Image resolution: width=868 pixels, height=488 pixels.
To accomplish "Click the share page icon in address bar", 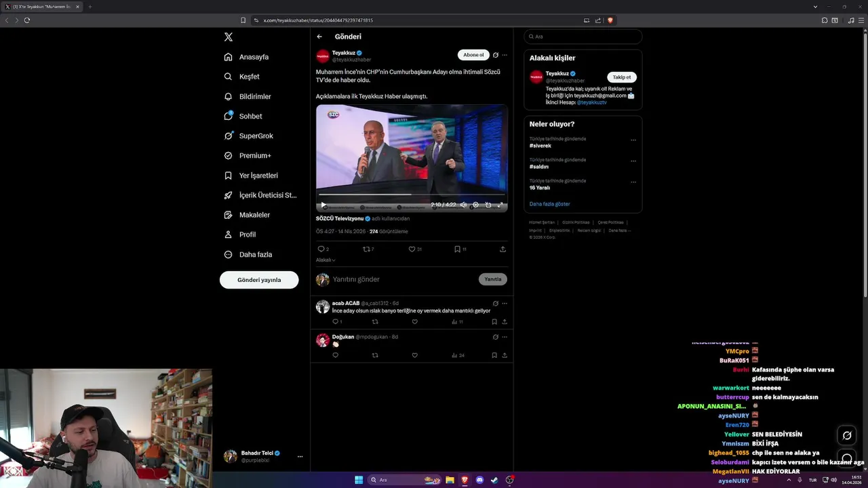I will 598,20.
